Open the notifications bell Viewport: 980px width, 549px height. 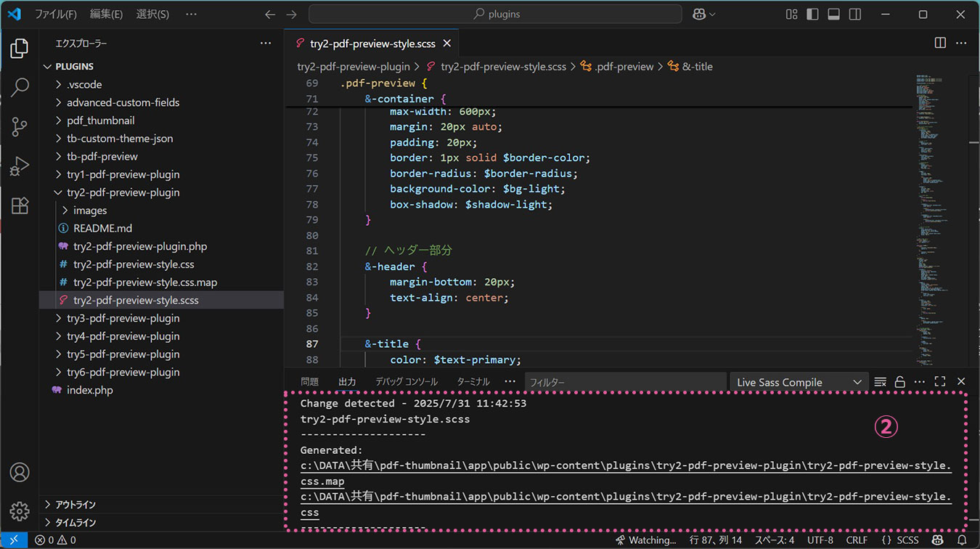(962, 540)
